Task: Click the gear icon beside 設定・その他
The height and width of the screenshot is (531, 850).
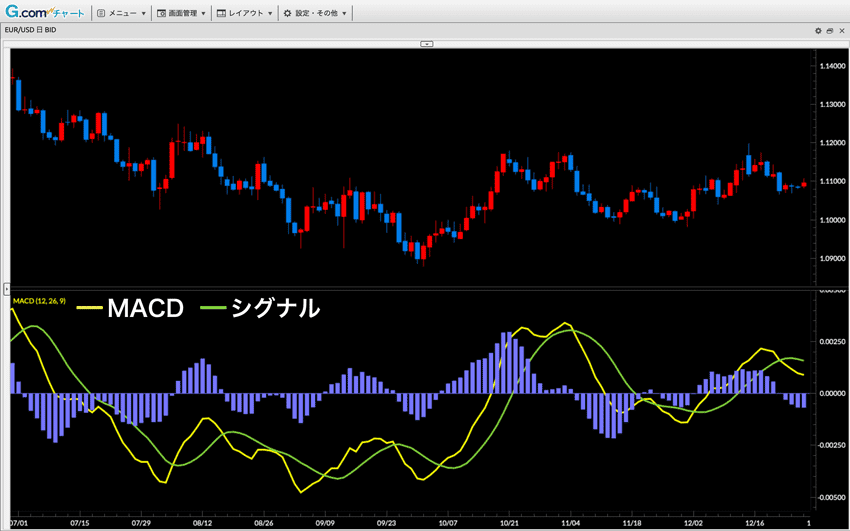Action: [288, 14]
